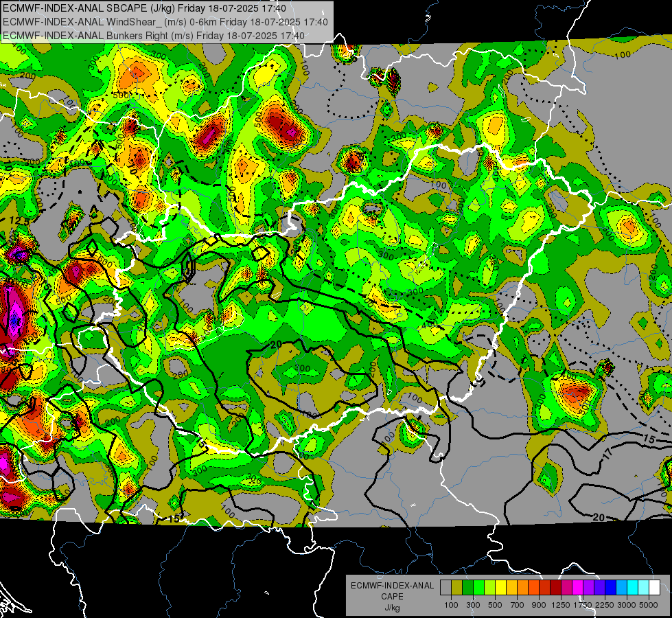672x618 pixels.
Task: Click the Bunkers Right (m/s) title line
Action: pyautogui.click(x=154, y=35)
